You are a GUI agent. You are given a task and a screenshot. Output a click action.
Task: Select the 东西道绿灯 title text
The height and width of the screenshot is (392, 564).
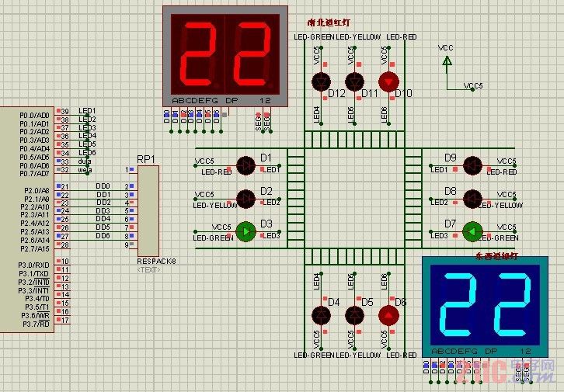(x=496, y=256)
